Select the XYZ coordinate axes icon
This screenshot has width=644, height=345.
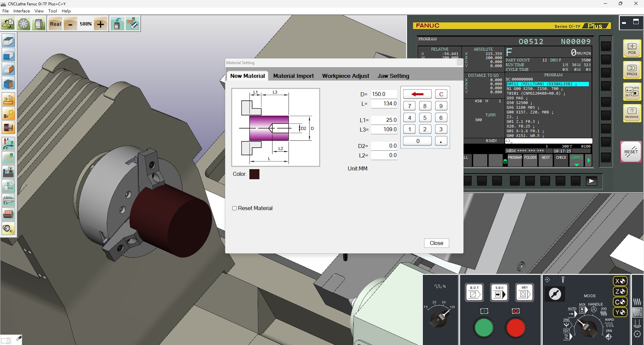pos(8,143)
